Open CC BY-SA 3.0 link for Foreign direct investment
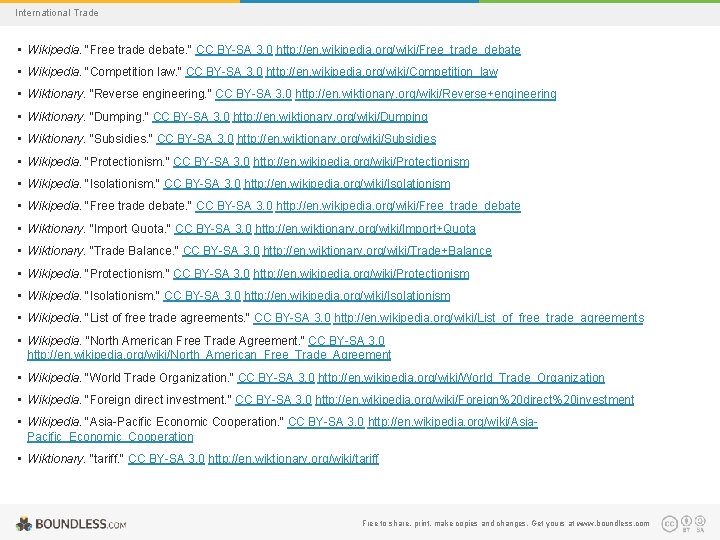 click(273, 400)
